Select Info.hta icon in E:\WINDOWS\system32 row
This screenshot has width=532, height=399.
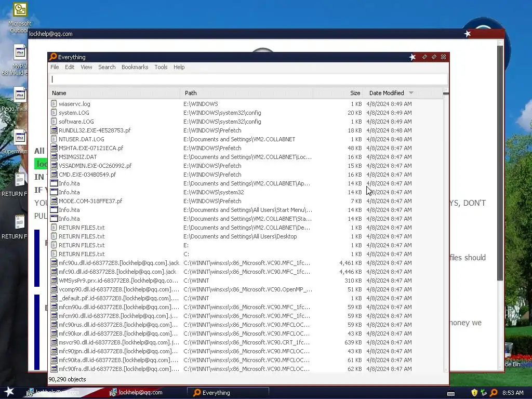[x=54, y=192]
